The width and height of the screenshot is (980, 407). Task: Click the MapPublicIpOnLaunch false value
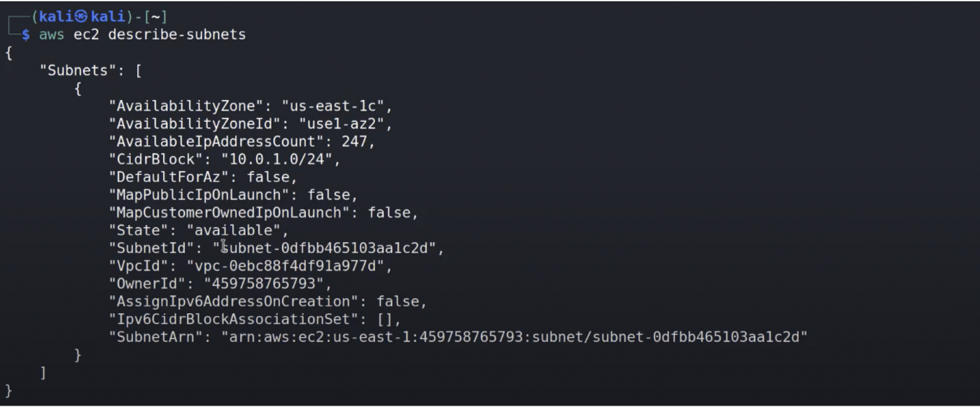(332, 195)
